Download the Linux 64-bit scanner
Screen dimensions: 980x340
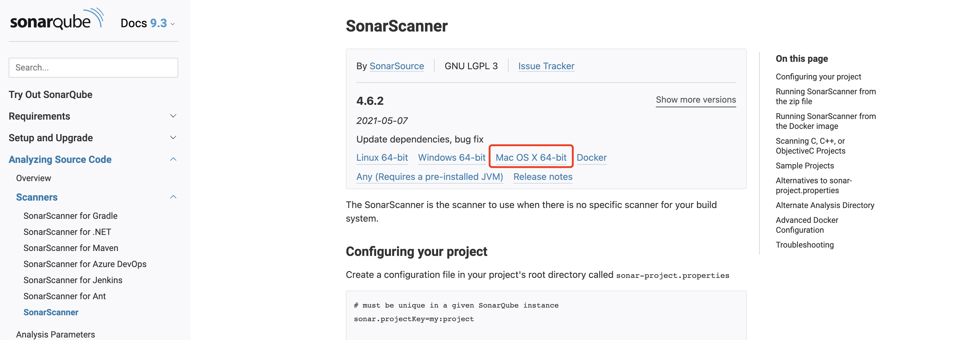[382, 157]
